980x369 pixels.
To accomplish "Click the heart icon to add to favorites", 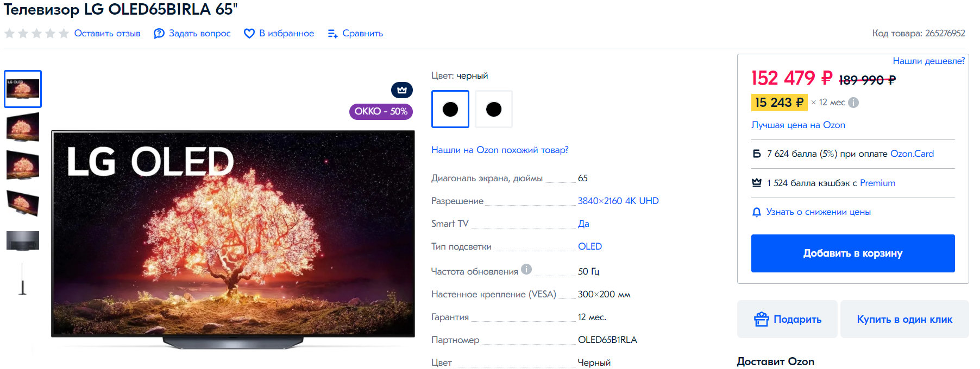I will (249, 34).
